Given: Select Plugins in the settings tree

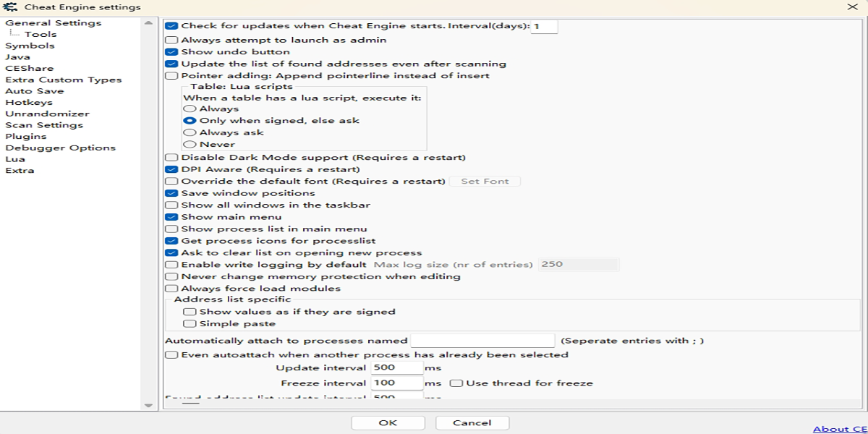Looking at the screenshot, I should [25, 137].
